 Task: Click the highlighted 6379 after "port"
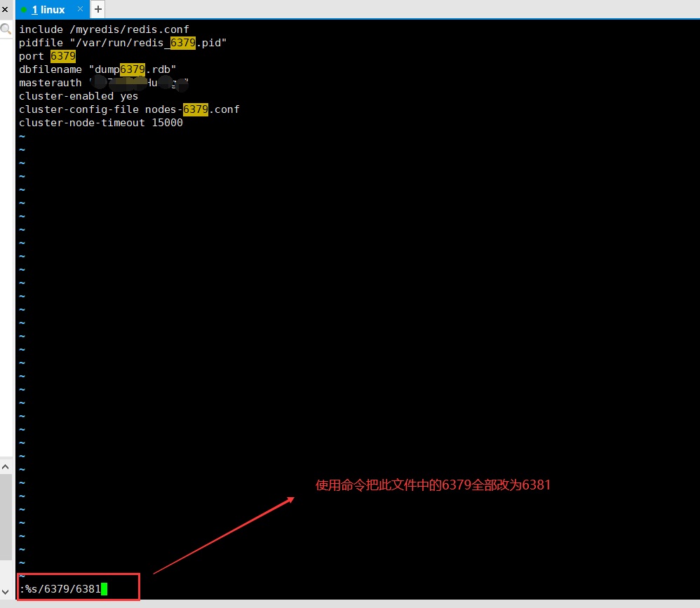[63, 56]
